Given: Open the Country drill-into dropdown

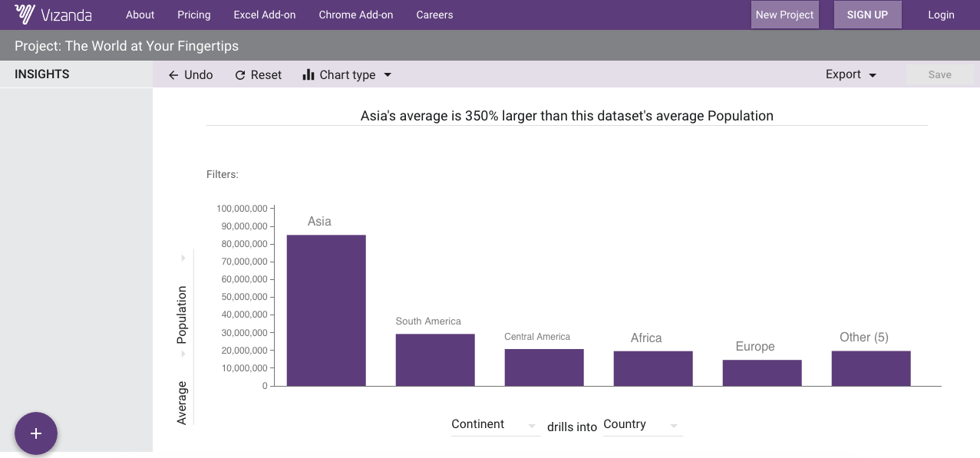Looking at the screenshot, I should click(673, 426).
